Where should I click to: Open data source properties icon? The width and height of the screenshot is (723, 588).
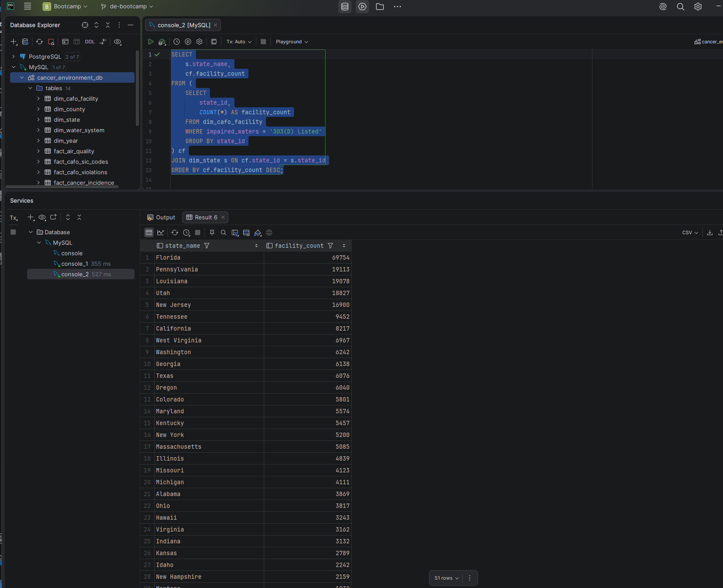[25, 42]
